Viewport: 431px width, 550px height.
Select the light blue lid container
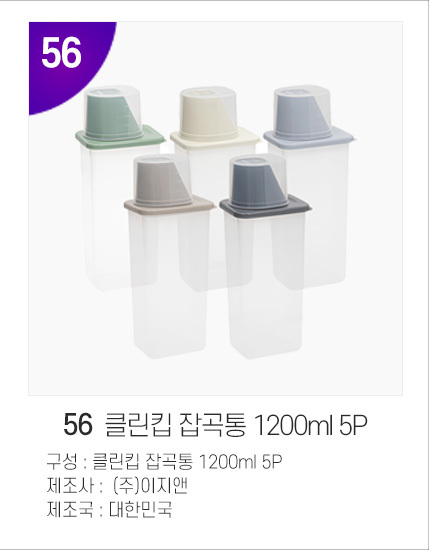[309, 188]
